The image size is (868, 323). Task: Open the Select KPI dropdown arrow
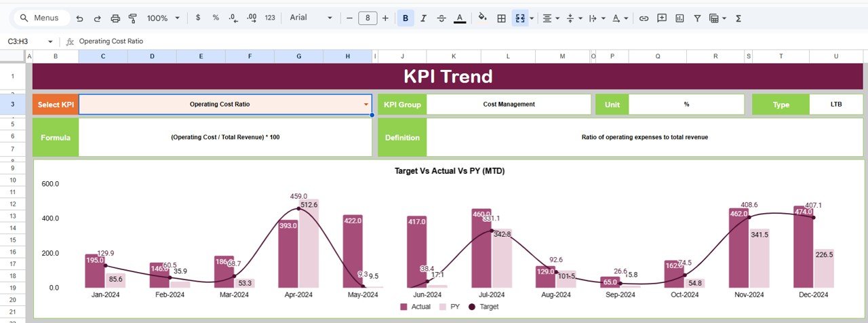click(x=366, y=104)
